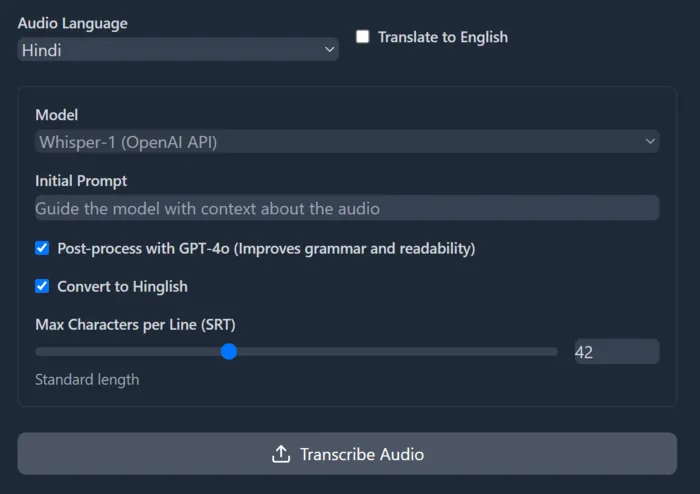Click the Max Characters per Line (SRT) label

tap(135, 324)
